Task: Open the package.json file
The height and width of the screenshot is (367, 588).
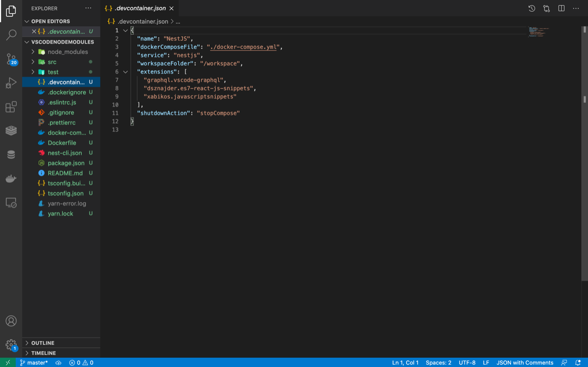Action: 61,163
